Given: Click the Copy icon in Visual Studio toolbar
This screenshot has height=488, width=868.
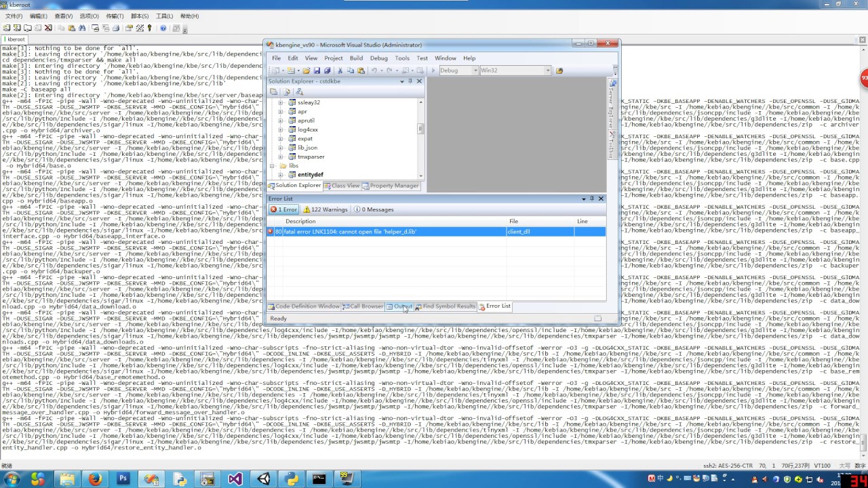Looking at the screenshot, I should [351, 70].
